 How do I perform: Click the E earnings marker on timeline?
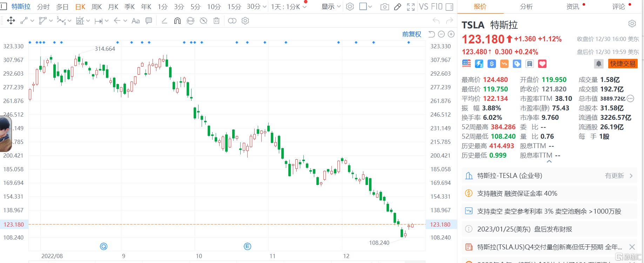pos(247,247)
